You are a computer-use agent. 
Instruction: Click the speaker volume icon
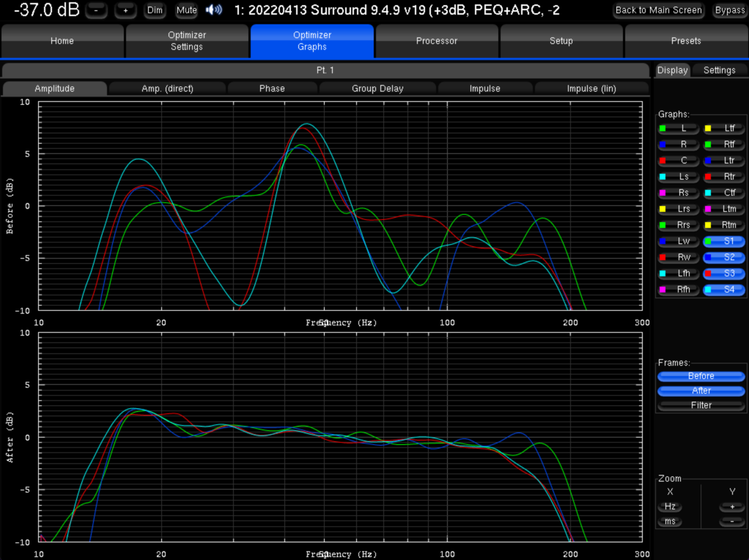pyautogui.click(x=214, y=10)
